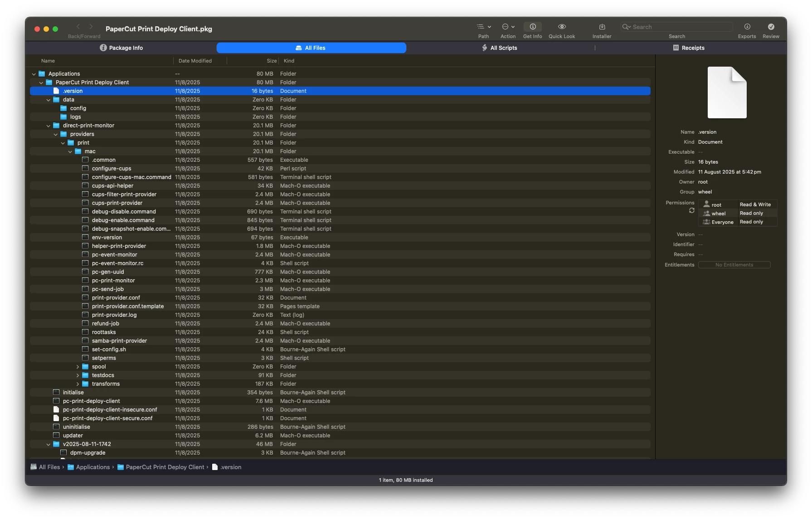Screen dimensions: 812x519
Task: Click the initialise script icon
Action: pos(56,392)
